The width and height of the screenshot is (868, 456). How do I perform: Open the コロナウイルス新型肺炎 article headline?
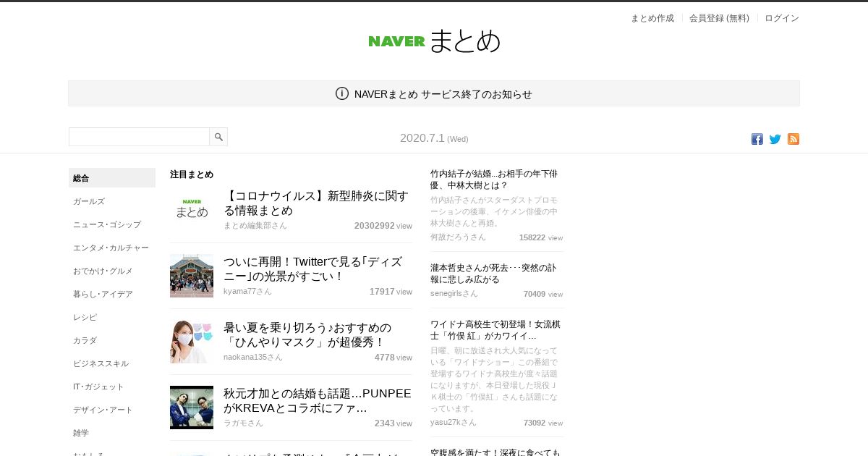pyautogui.click(x=316, y=203)
